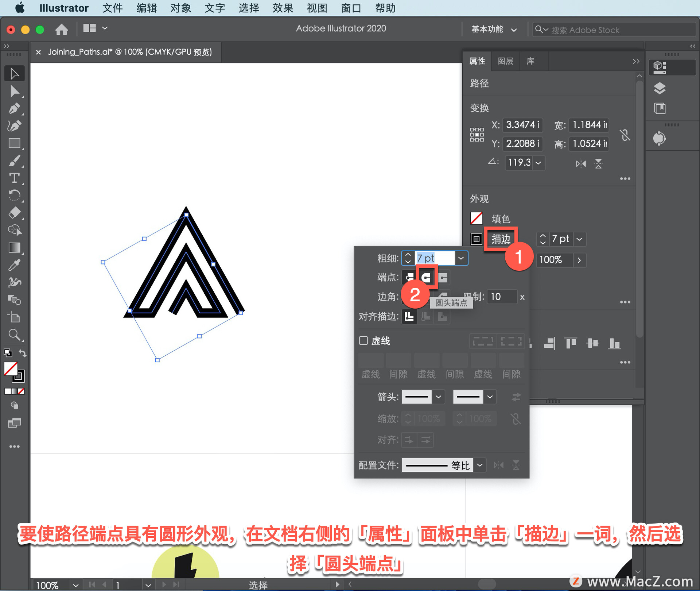Select the Rectangle tool

point(14,143)
